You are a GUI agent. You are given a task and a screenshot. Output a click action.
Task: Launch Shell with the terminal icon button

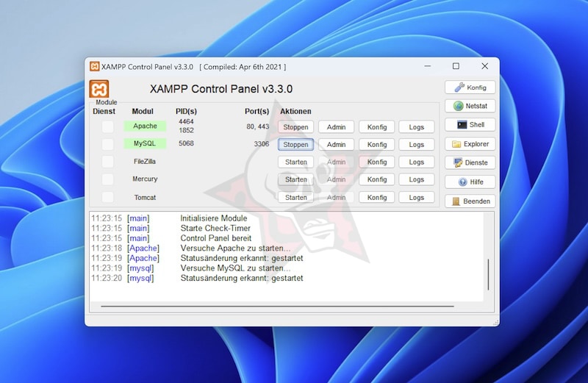(x=470, y=124)
